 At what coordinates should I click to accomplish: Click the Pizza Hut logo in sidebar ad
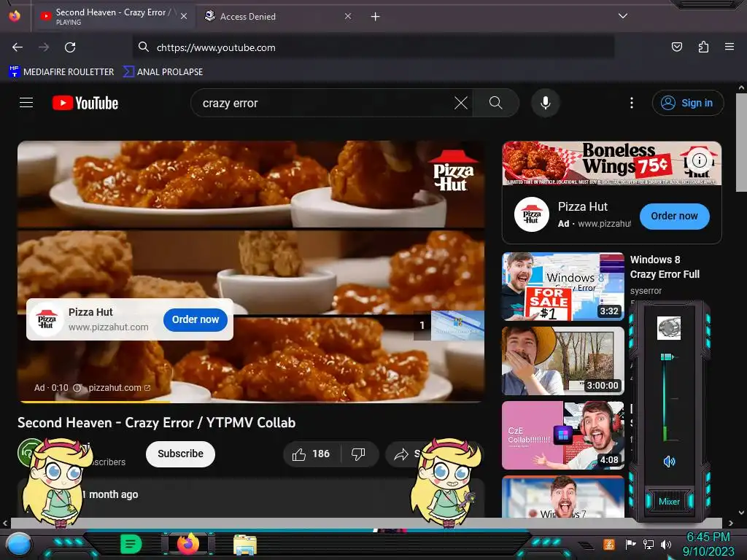[532, 214]
